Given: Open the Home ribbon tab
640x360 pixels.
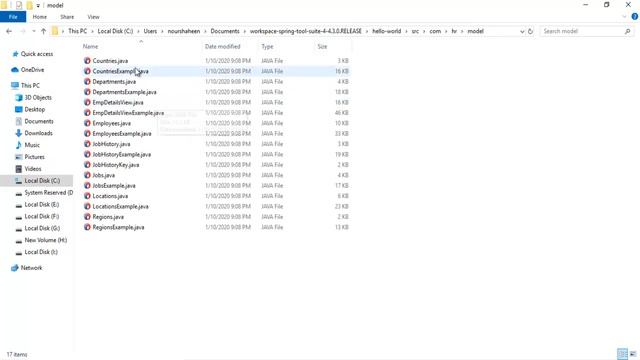Looking at the screenshot, I should [40, 17].
